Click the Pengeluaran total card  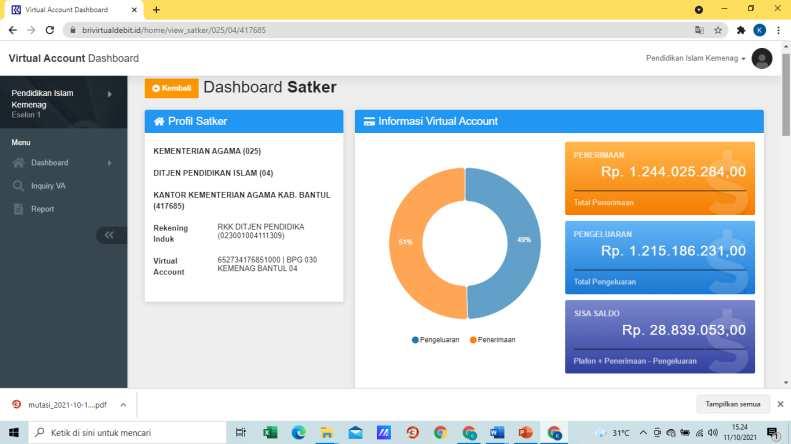pos(660,257)
